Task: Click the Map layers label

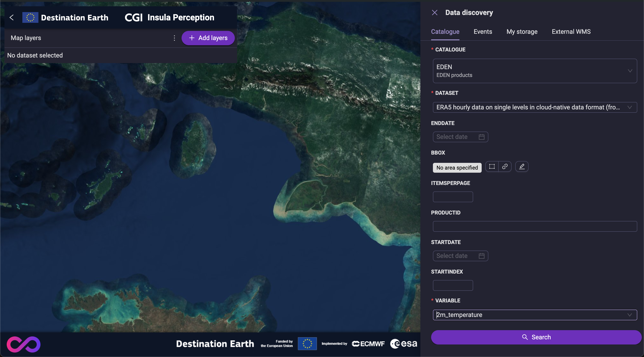Action: point(26,38)
